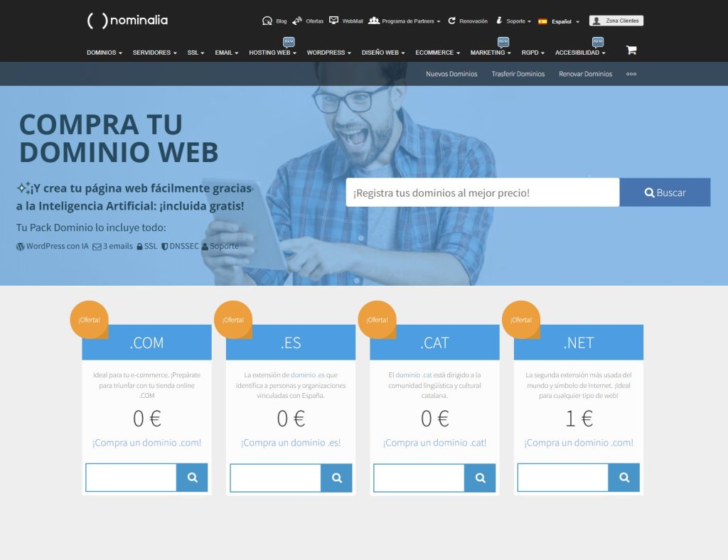The image size is (728, 560).
Task: Open the ECOMMERCE menu
Action: (x=437, y=53)
